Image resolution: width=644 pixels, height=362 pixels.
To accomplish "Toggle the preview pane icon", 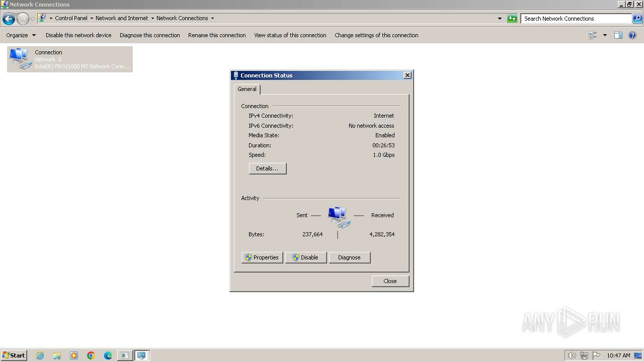I will point(618,35).
